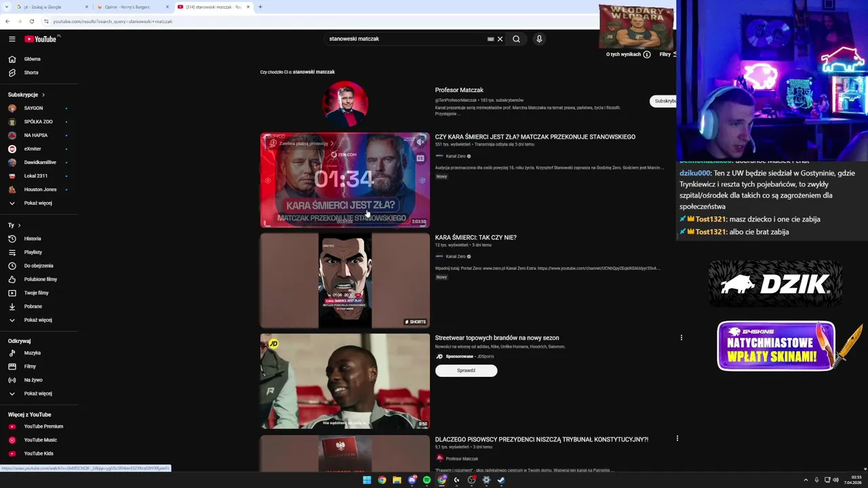This screenshot has height=488, width=868.
Task: Open Steam from the taskbar
Action: [x=501, y=480]
